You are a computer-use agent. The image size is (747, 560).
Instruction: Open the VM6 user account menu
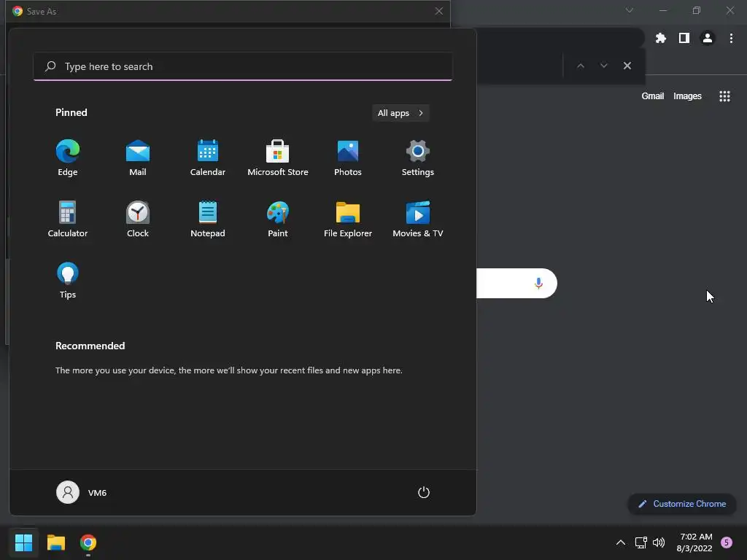[82, 492]
